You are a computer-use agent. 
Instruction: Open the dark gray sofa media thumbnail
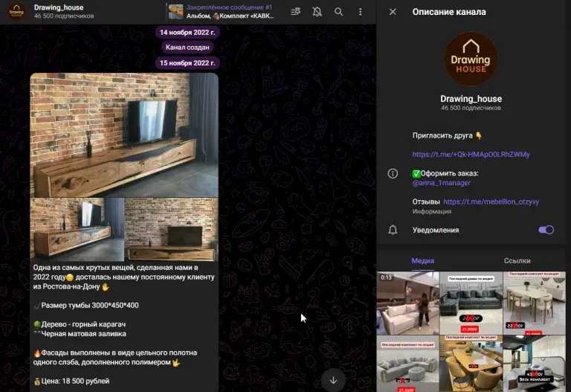471,303
